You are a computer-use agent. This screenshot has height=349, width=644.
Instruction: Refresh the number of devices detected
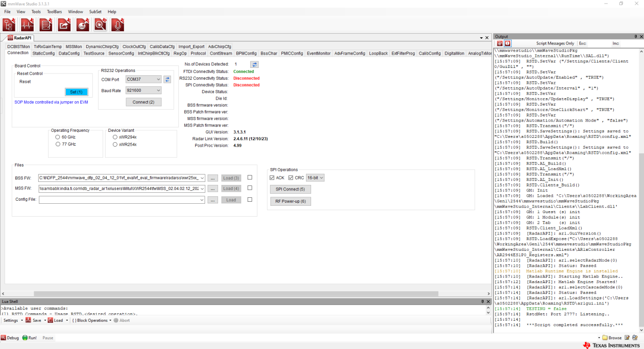point(254,64)
